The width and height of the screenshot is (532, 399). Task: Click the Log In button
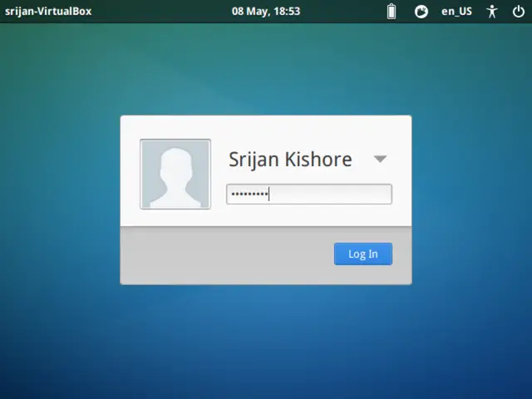pos(363,254)
